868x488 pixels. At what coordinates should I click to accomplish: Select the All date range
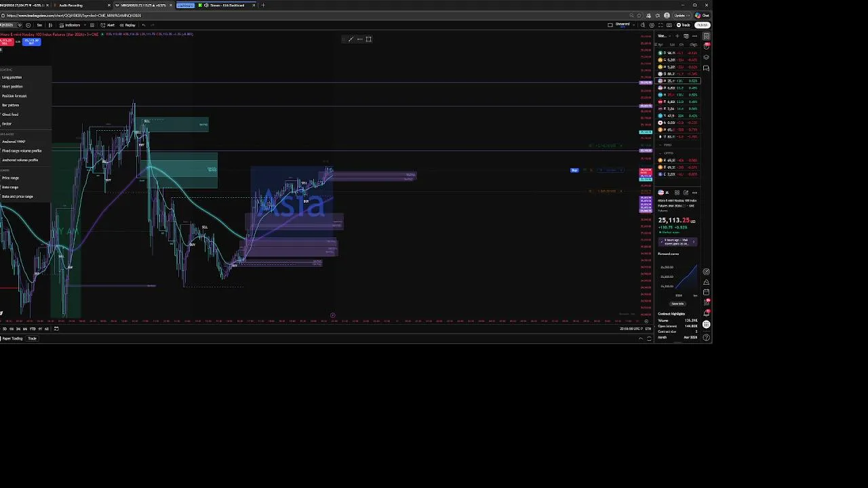pyautogui.click(x=46, y=329)
